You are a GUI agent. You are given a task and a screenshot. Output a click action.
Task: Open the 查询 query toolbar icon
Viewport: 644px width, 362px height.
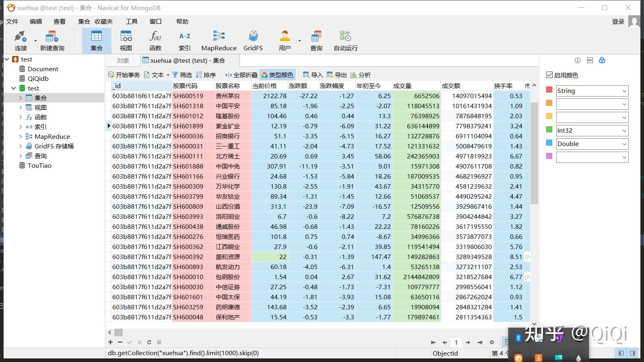coord(316,41)
